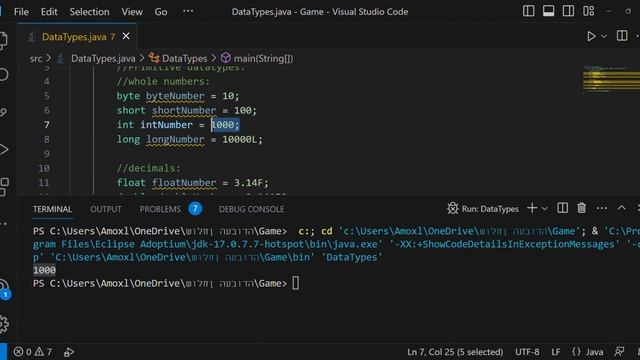Open Extensions view in activity bar

click(x=4, y=187)
